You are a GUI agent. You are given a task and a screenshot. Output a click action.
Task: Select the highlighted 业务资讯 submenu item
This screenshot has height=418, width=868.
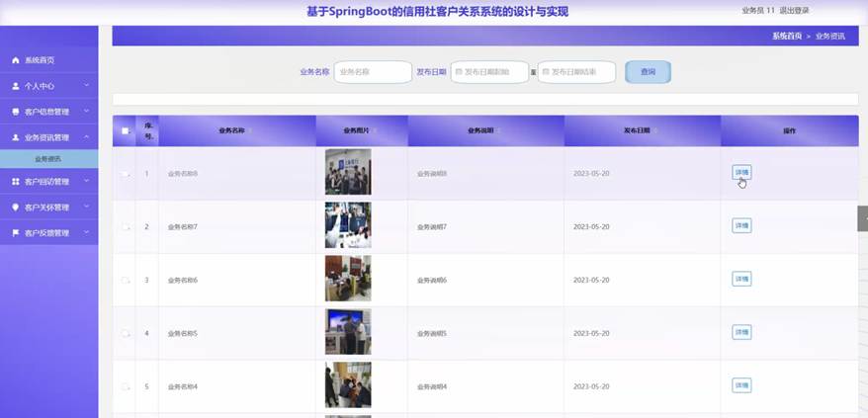(x=49, y=159)
